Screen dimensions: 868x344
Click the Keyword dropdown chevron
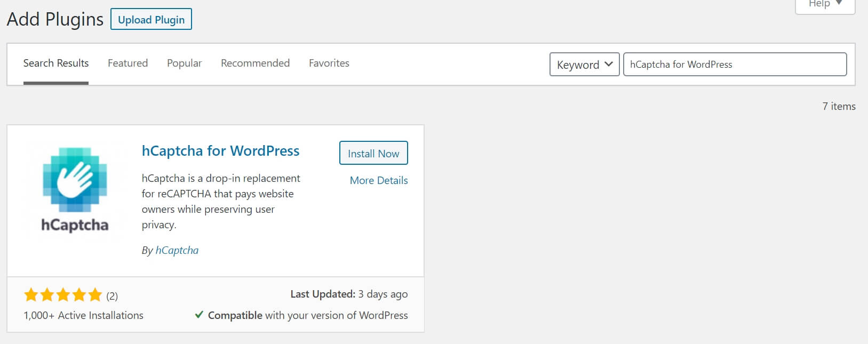click(609, 64)
